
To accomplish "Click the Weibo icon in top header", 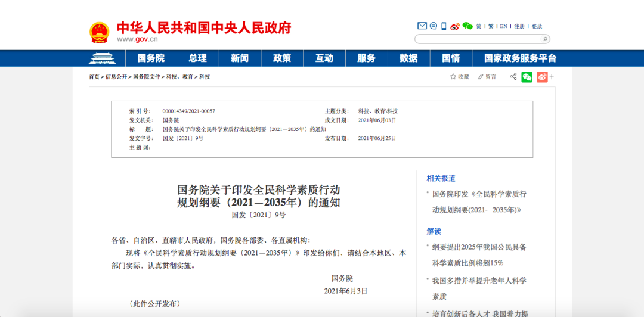I will pos(455,26).
